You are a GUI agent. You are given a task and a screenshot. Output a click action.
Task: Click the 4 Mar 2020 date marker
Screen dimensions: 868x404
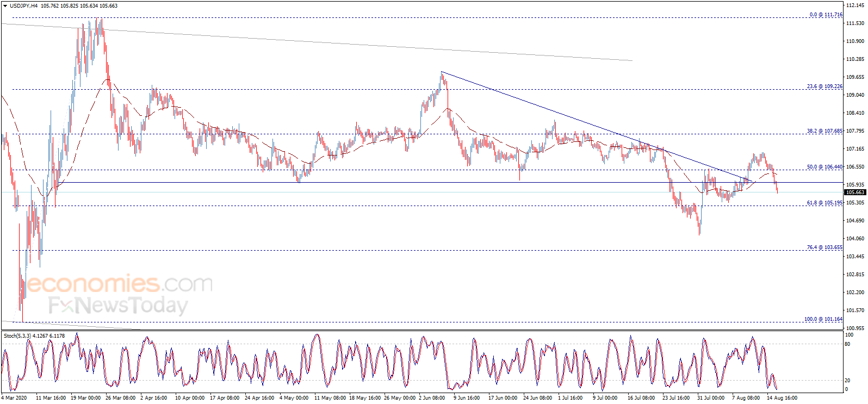click(x=15, y=398)
